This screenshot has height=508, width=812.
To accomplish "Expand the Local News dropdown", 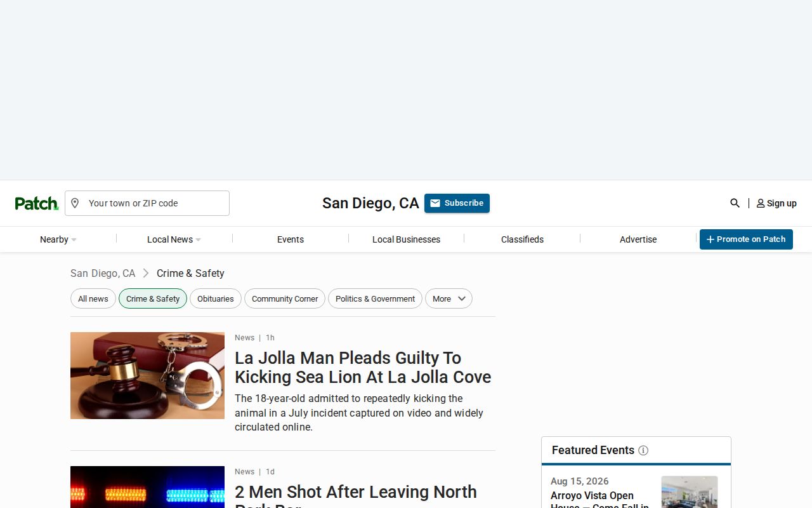I will point(174,239).
